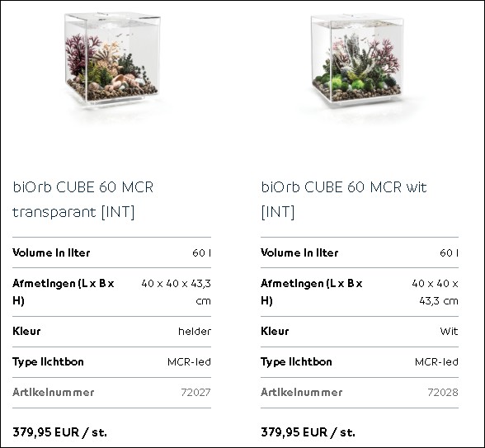The height and width of the screenshot is (448, 485).
Task: Click left Artikelnummer label
Action: (x=53, y=393)
